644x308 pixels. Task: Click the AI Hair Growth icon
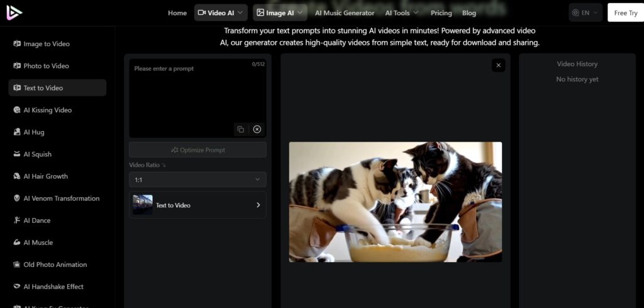pyautogui.click(x=17, y=176)
